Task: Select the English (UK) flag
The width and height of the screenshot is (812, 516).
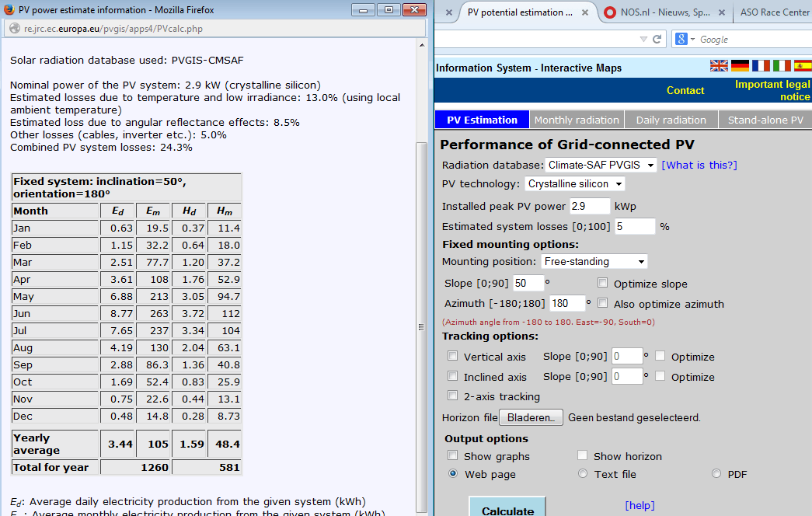Action: click(x=719, y=66)
